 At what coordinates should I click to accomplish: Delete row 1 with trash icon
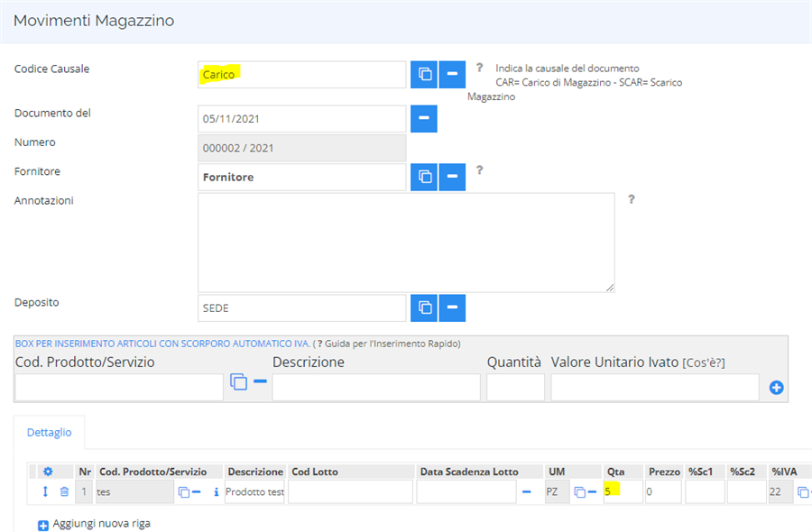[x=64, y=491]
